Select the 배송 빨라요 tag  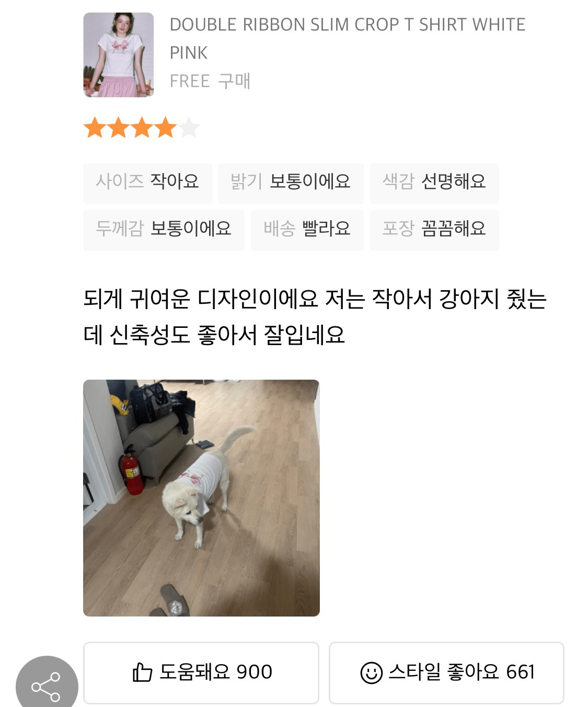pyautogui.click(x=307, y=229)
